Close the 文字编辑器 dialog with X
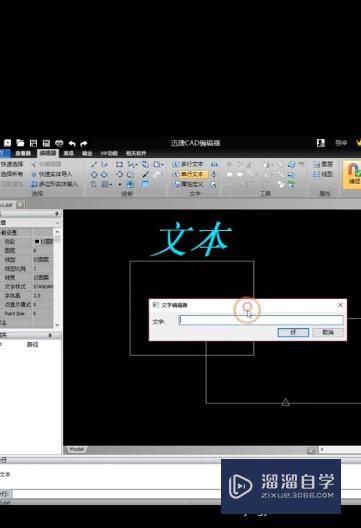This screenshot has width=361, height=528. [340, 305]
